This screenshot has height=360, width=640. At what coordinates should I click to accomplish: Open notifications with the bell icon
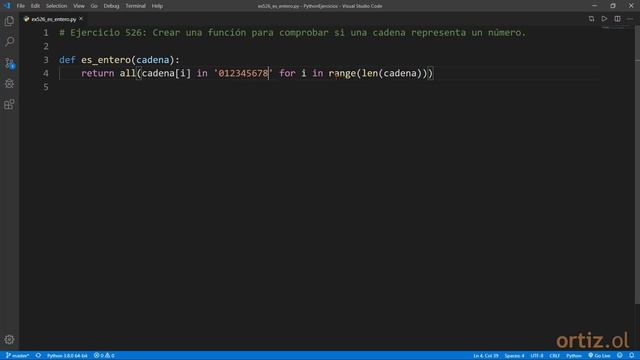click(x=631, y=356)
